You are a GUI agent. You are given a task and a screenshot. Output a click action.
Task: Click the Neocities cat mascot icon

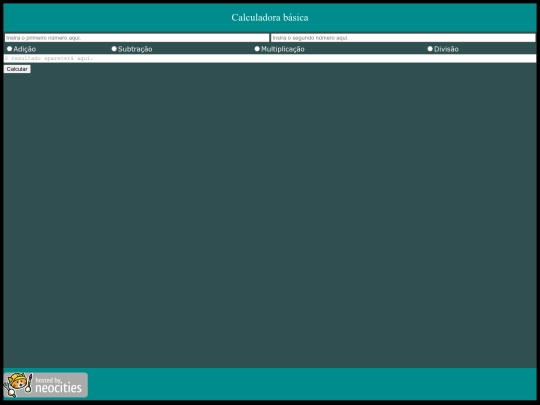18,385
